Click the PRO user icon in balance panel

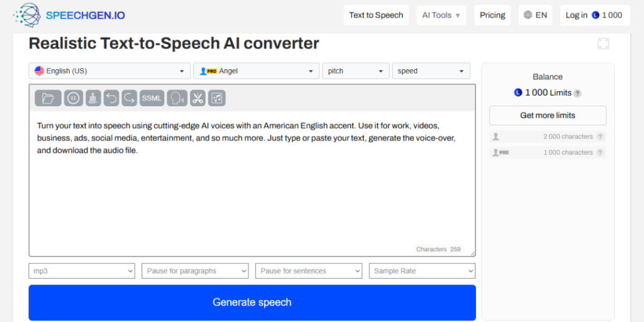point(501,152)
